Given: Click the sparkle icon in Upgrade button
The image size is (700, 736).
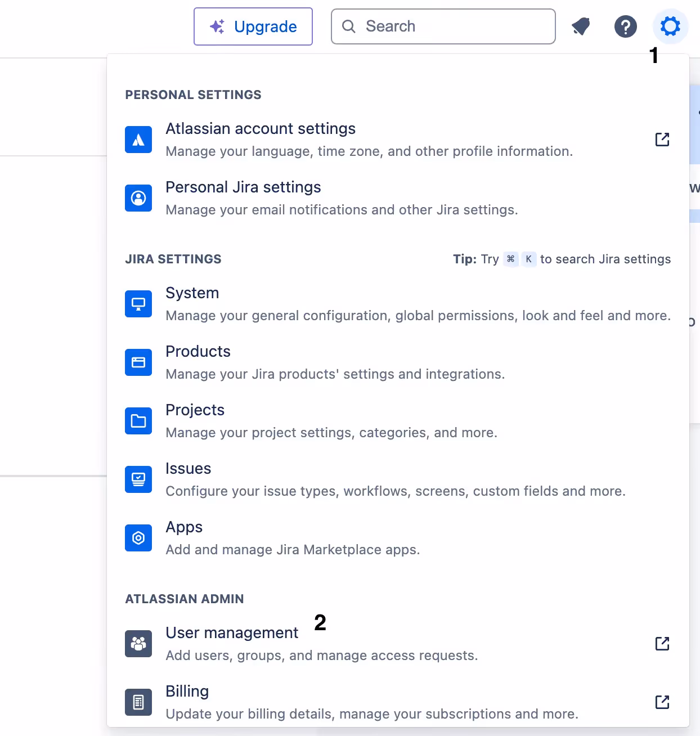Looking at the screenshot, I should click(217, 26).
